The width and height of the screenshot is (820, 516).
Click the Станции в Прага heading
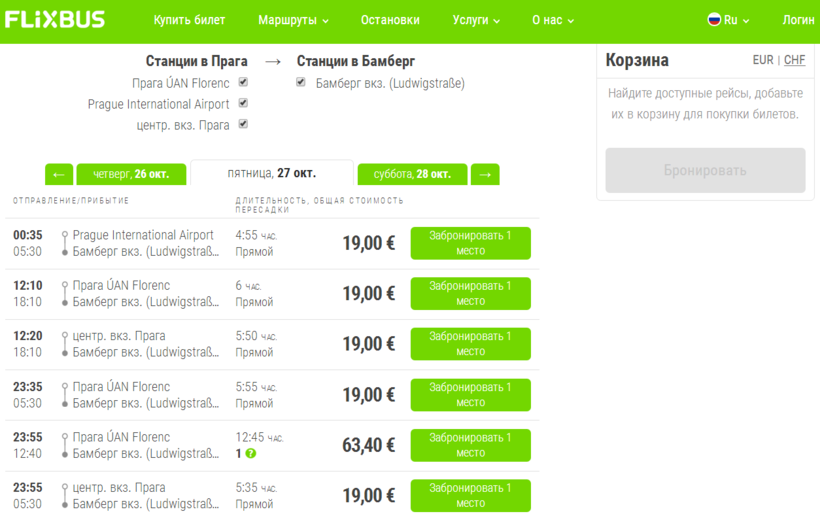[197, 61]
